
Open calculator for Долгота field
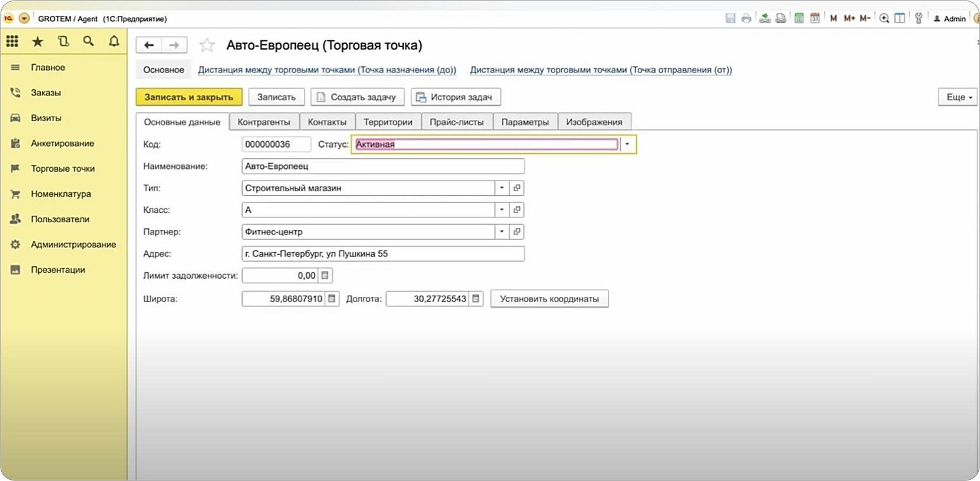click(476, 299)
